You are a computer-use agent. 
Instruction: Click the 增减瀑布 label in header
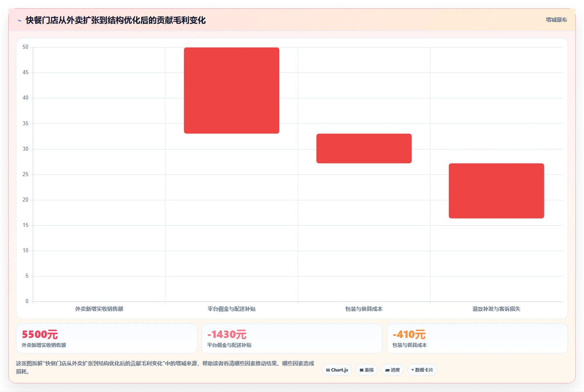(556, 20)
